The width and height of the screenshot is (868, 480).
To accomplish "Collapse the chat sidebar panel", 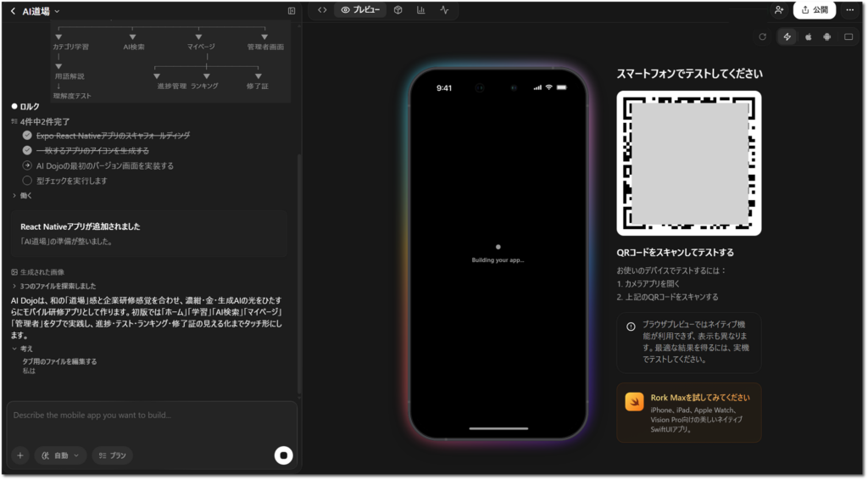I will [x=292, y=11].
